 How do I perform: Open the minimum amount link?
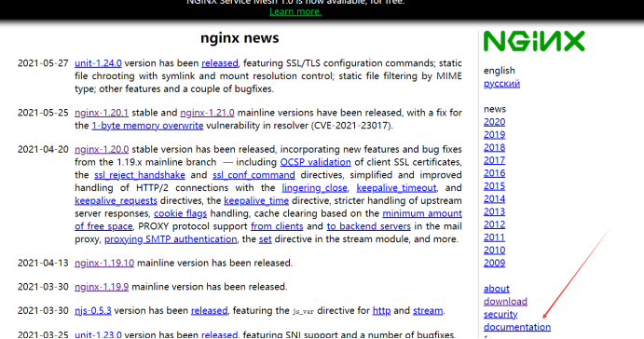point(422,213)
